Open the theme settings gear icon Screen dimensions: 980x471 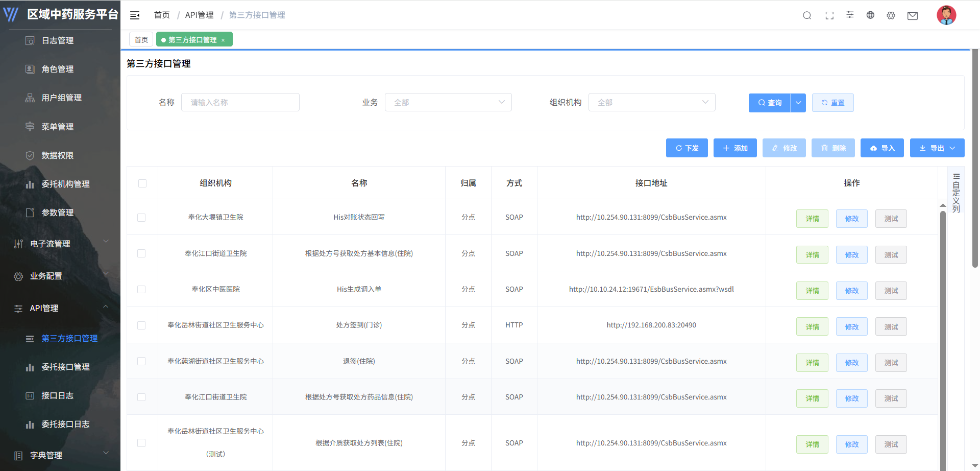pyautogui.click(x=891, y=15)
